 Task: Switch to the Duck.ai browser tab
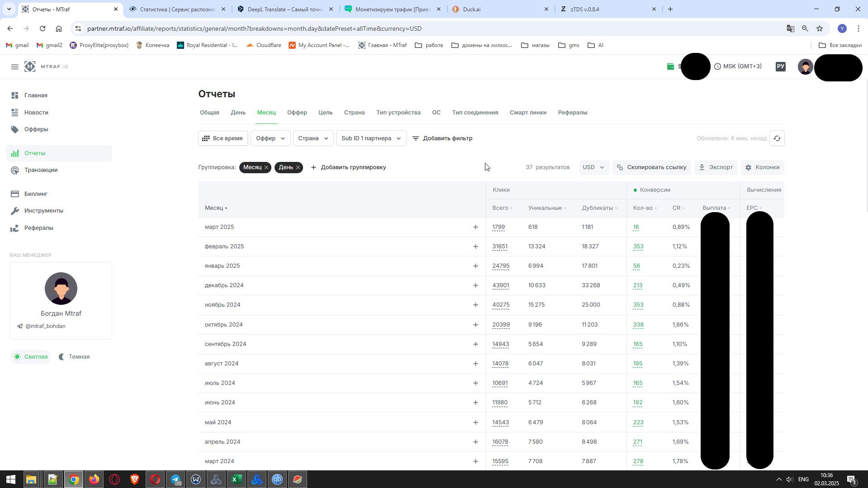(x=500, y=9)
